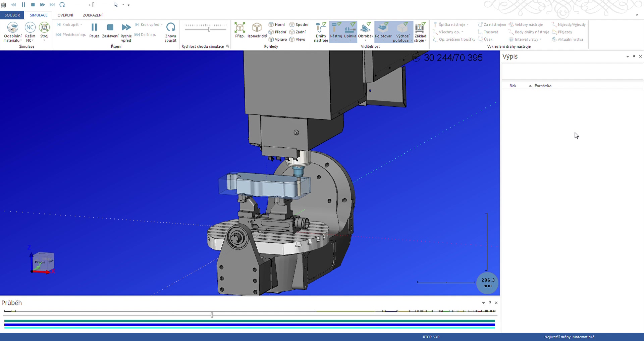Collapse the ribbon with the chevron

point(637,15)
